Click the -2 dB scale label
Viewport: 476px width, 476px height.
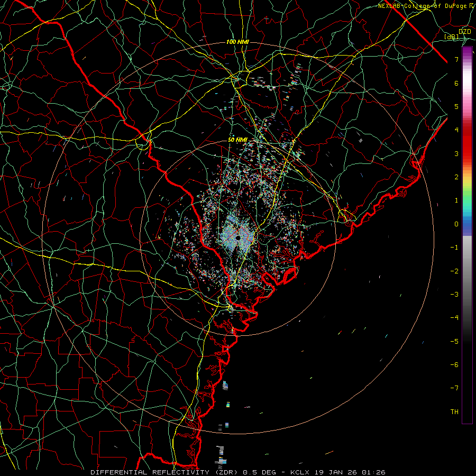pyautogui.click(x=454, y=271)
